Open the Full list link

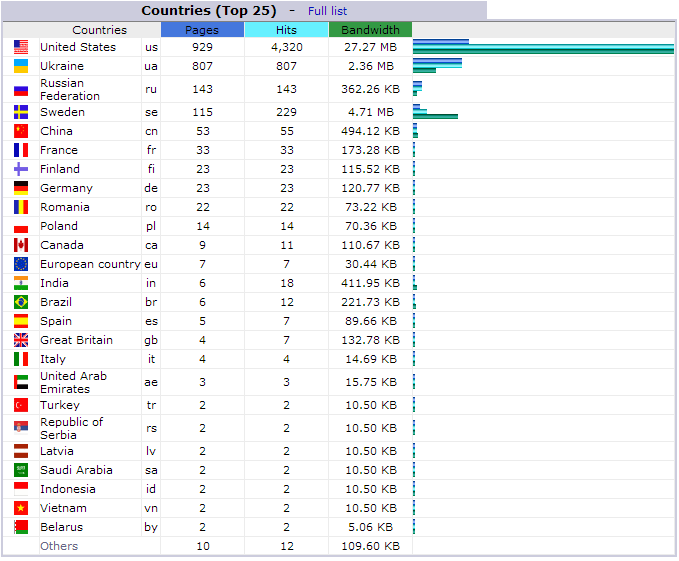(327, 11)
